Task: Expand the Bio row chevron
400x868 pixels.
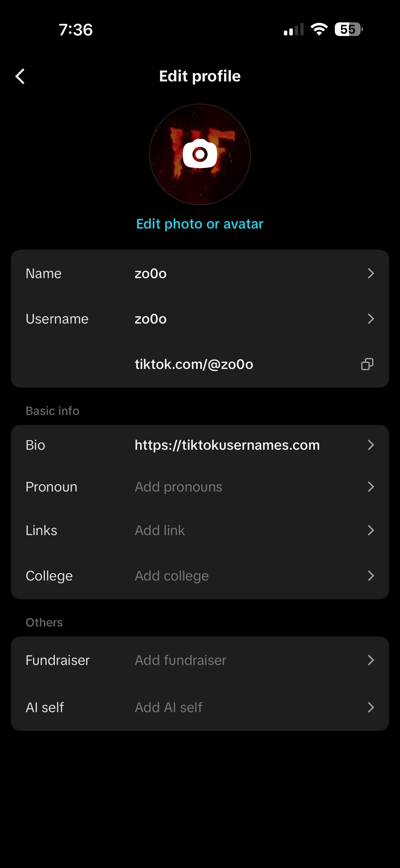Action: click(371, 445)
